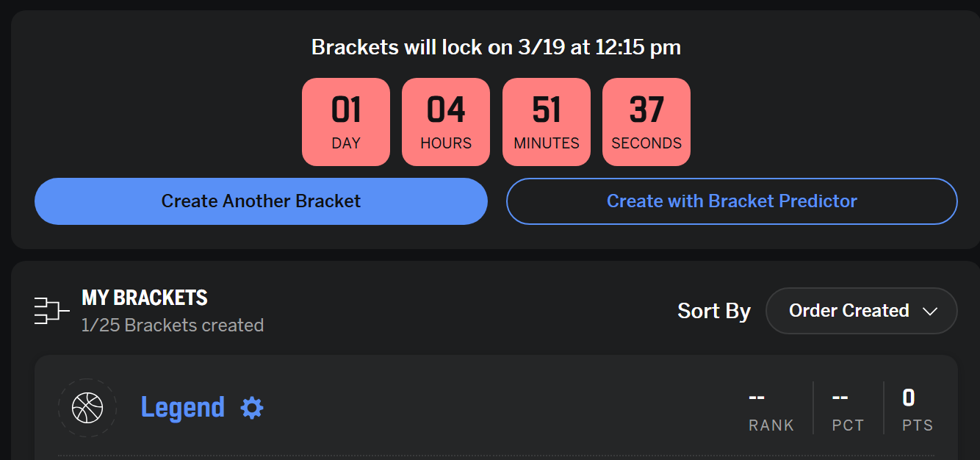Screen dimensions: 980x460
Task: Choose Create with Bracket Predictor
Action: tap(732, 201)
